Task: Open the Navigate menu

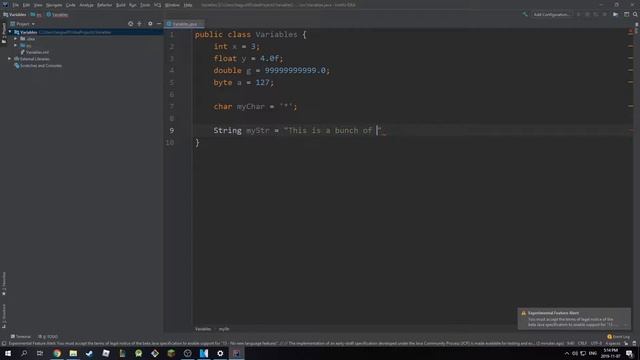Action: (x=54, y=5)
